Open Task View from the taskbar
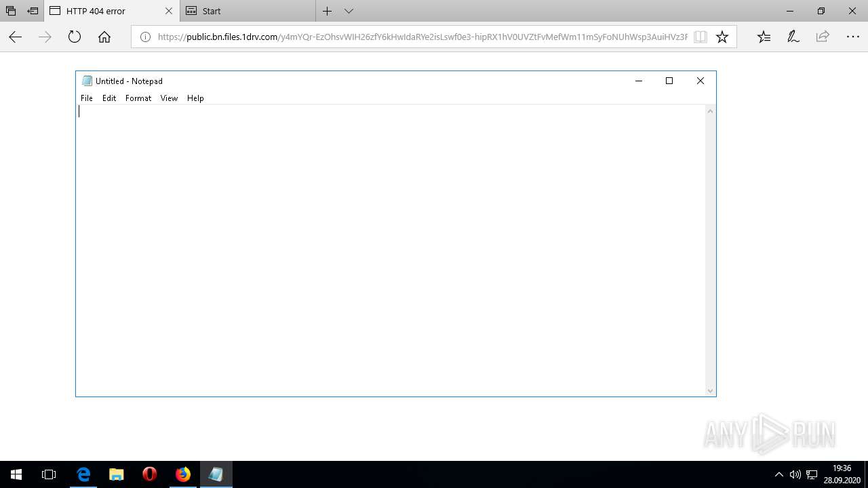 point(49,474)
